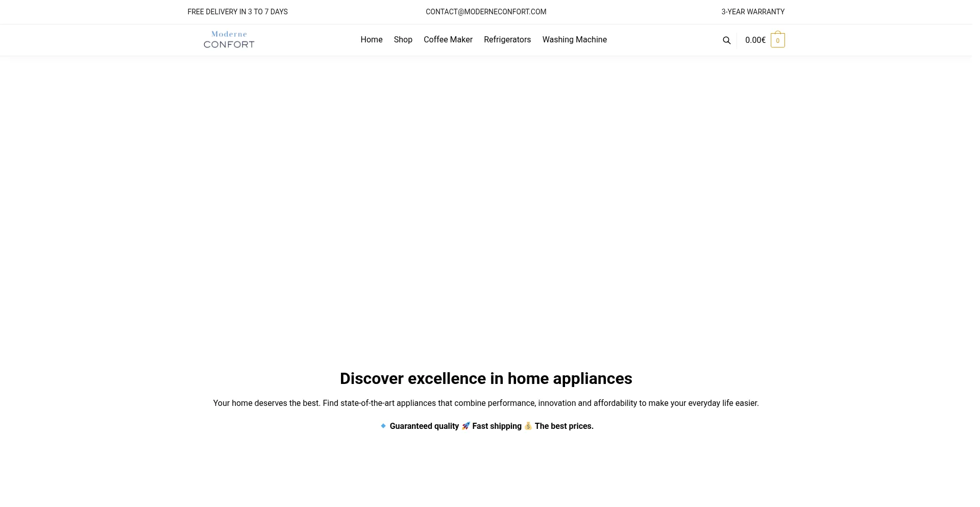Open the Washing Machine category

pyautogui.click(x=574, y=40)
